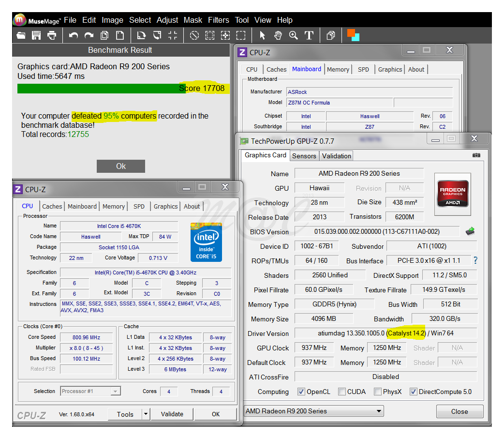Open Memory tab in top CPU-Z window
Screen dimensions: 504x439
338,70
